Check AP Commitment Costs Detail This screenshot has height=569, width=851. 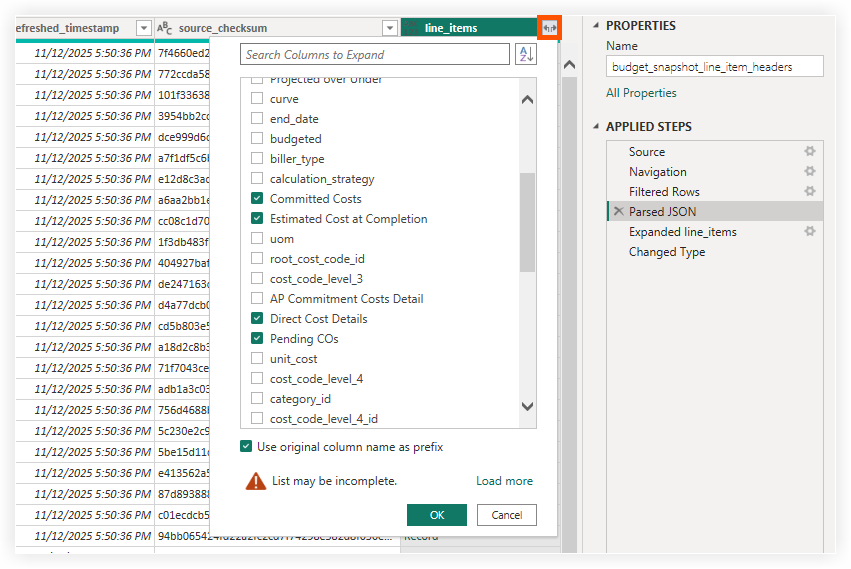tap(257, 299)
